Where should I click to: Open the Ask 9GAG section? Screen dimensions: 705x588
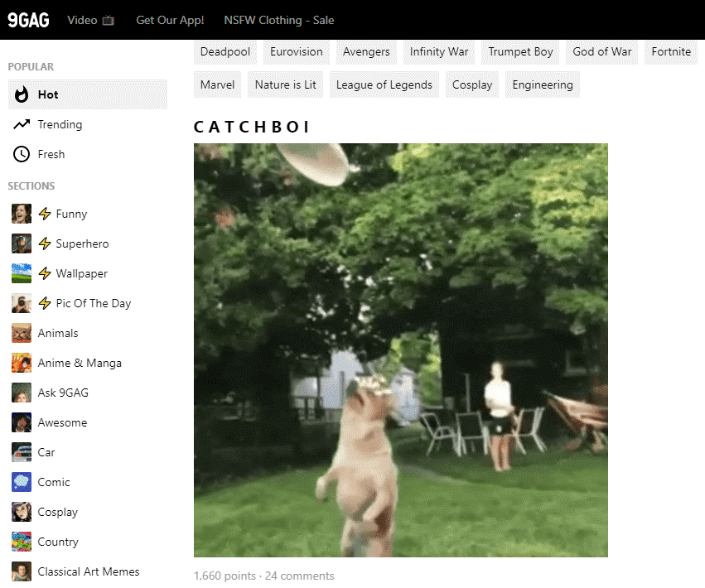[x=63, y=393]
